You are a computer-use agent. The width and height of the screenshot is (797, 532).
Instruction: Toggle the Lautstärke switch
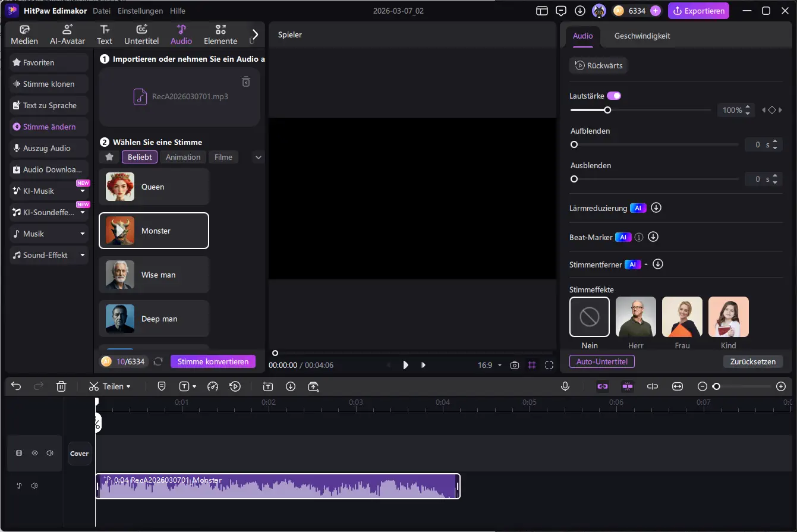point(614,96)
